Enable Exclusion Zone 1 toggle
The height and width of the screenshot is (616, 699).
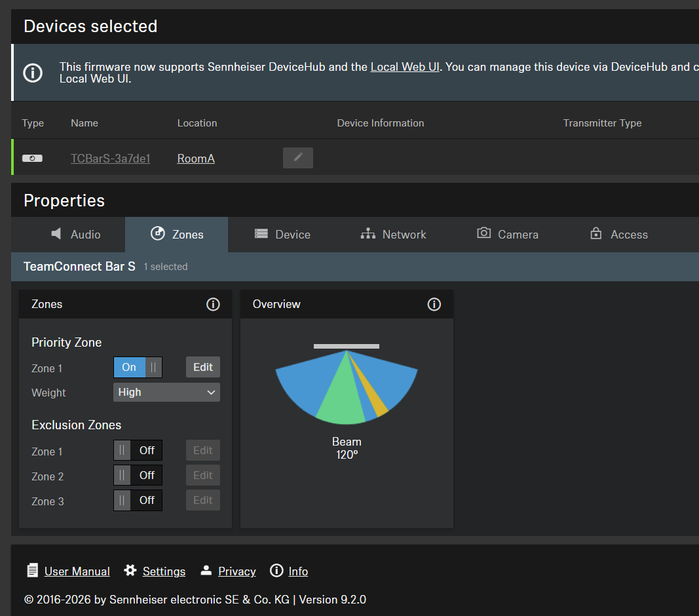pyautogui.click(x=138, y=450)
